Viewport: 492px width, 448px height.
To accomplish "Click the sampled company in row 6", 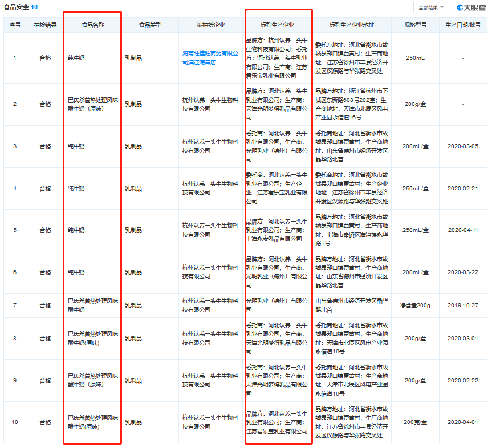I will coord(210,272).
